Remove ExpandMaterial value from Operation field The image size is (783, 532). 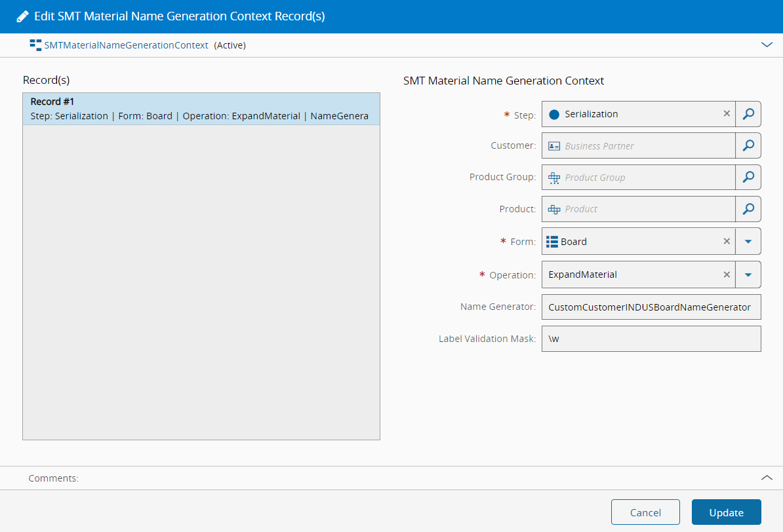pyautogui.click(x=727, y=275)
